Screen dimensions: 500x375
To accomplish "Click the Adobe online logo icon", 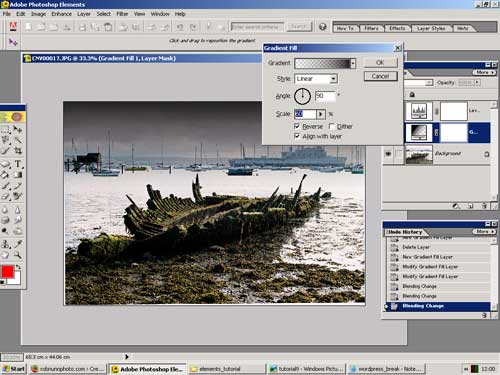I will [x=13, y=27].
